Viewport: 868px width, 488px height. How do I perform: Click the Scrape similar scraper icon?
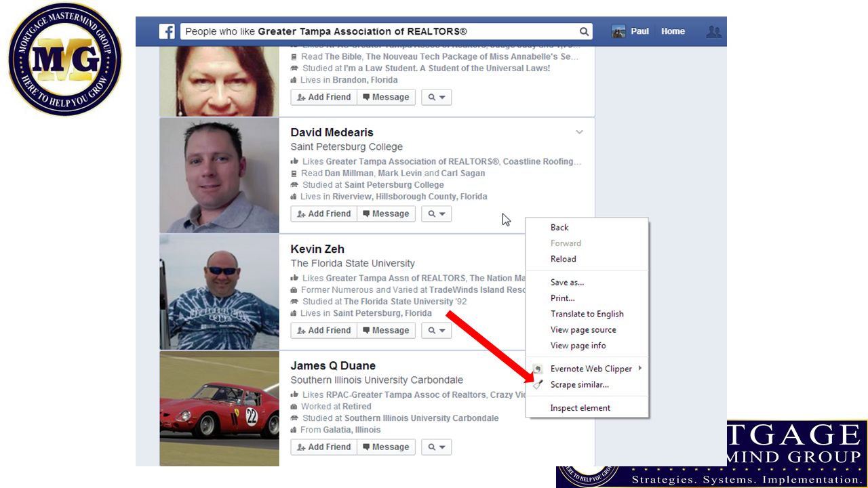pos(538,384)
